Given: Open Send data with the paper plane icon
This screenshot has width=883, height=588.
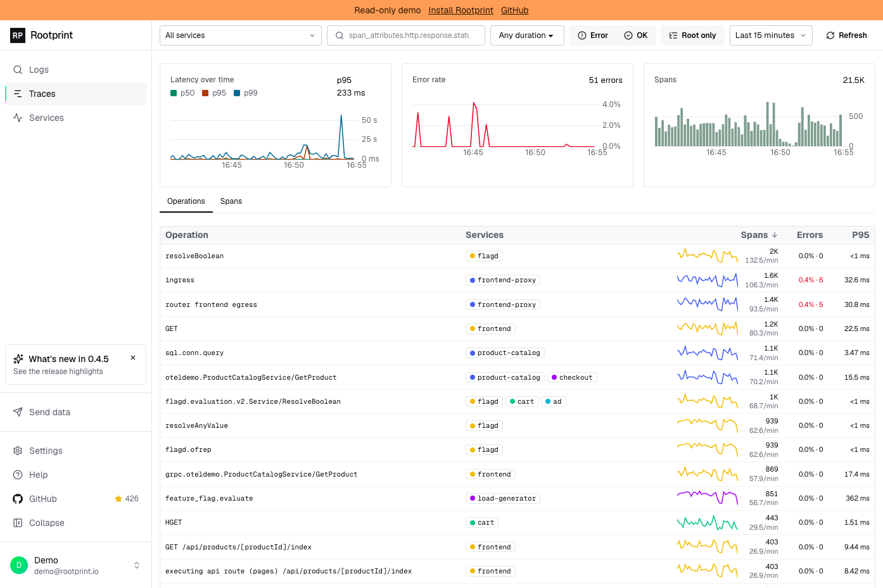Looking at the screenshot, I should [18, 412].
